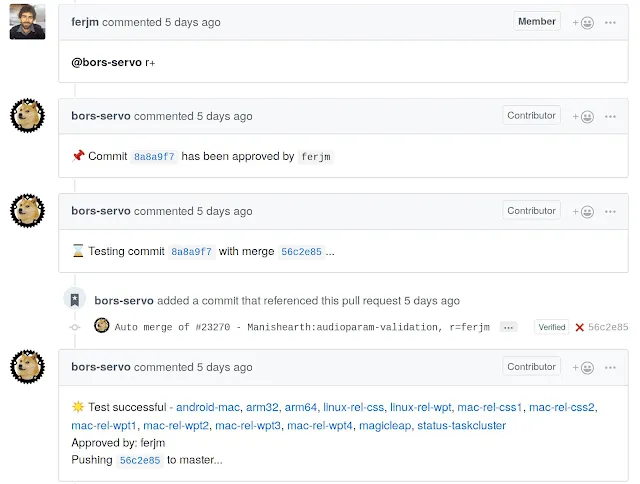Expand the auto merge commit message ellipsis
Image resolution: width=640 pixels, height=484 pixels.
click(x=508, y=327)
